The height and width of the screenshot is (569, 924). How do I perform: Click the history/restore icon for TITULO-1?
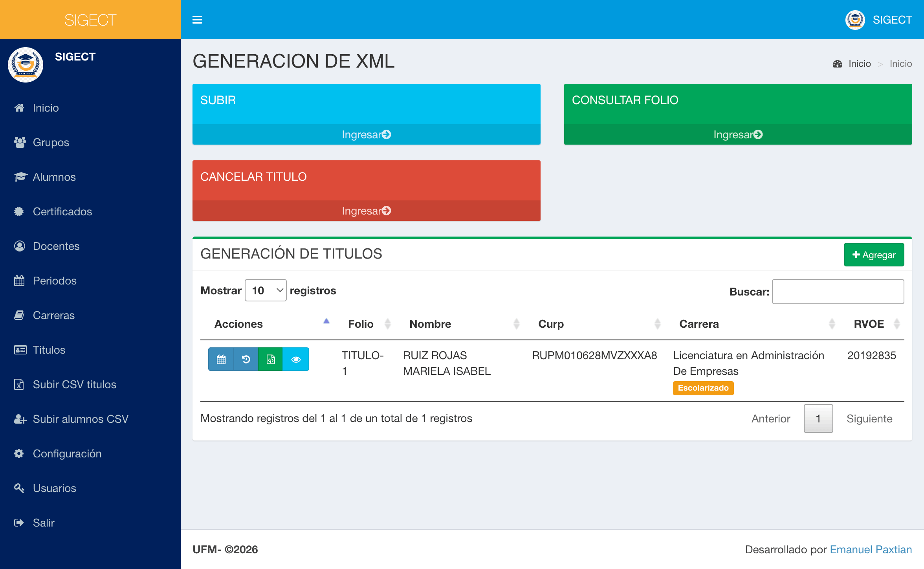(246, 359)
